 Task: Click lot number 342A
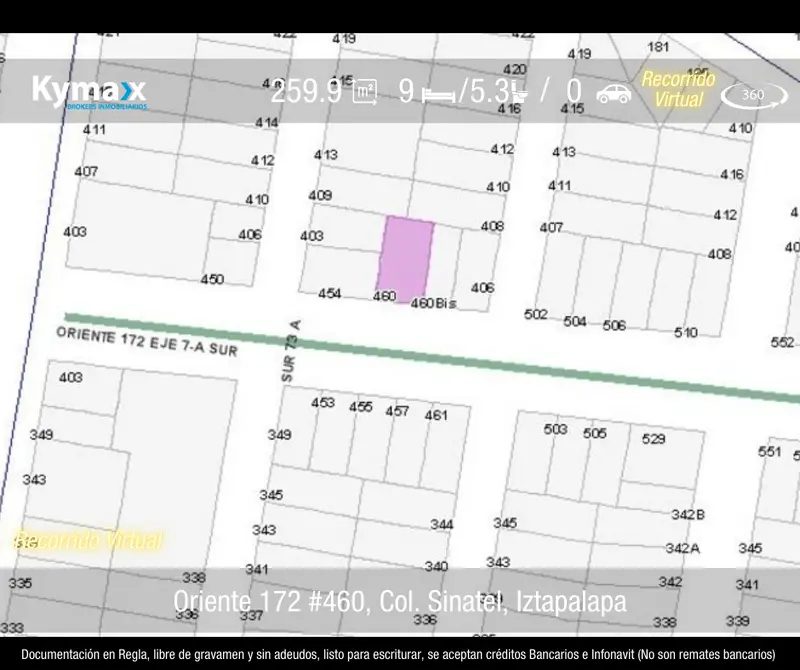click(683, 548)
